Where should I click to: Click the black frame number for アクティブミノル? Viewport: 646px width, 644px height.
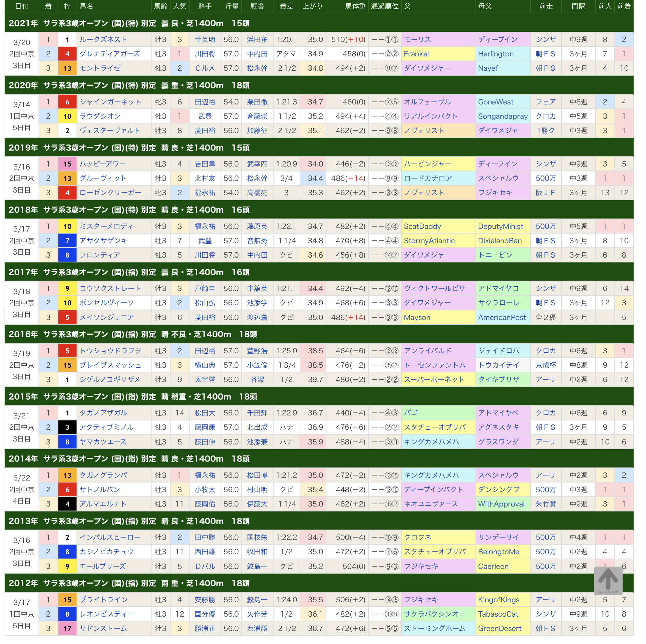[x=67, y=427]
